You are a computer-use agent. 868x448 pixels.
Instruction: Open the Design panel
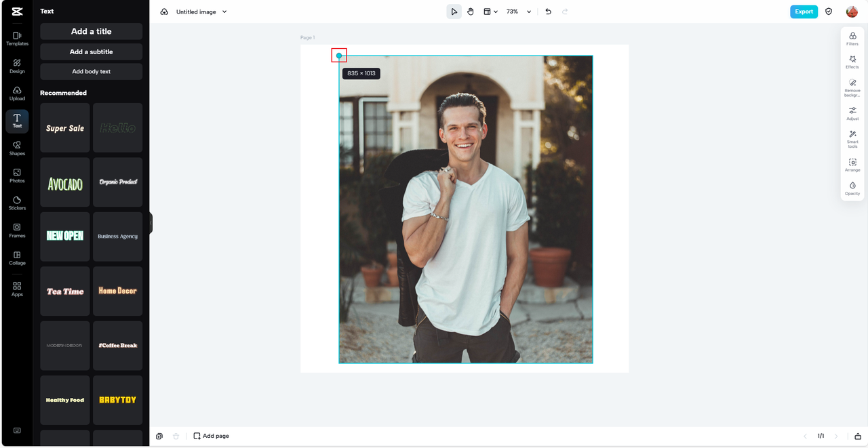(17, 66)
